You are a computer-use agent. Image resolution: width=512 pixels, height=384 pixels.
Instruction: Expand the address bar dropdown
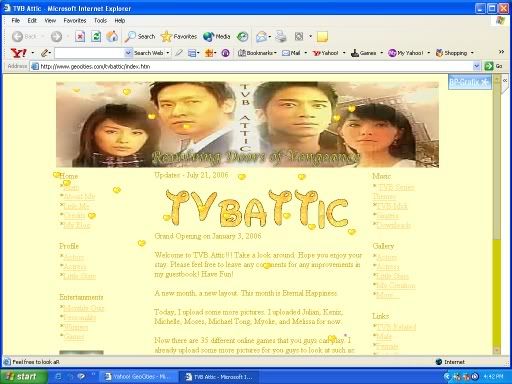pos(476,66)
